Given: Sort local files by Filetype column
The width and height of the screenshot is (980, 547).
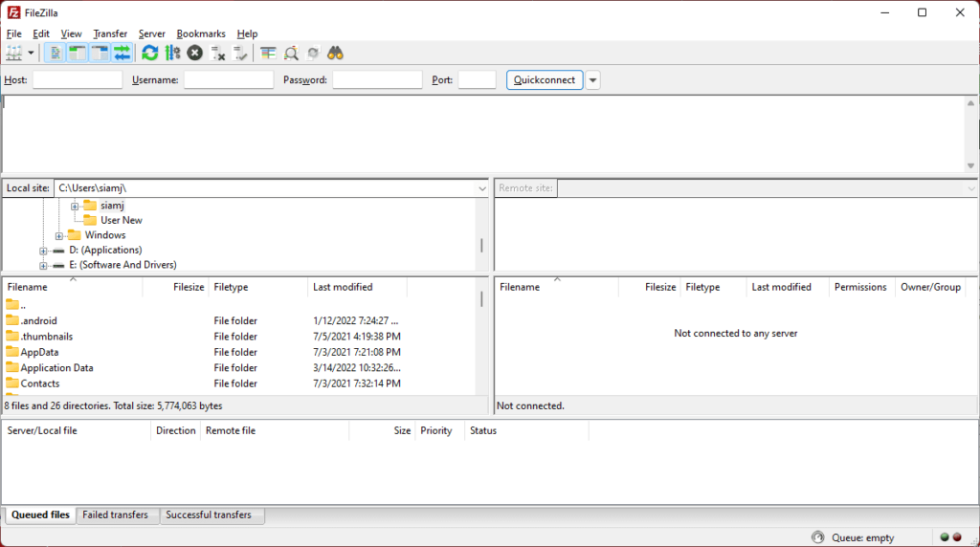Looking at the screenshot, I should [258, 287].
